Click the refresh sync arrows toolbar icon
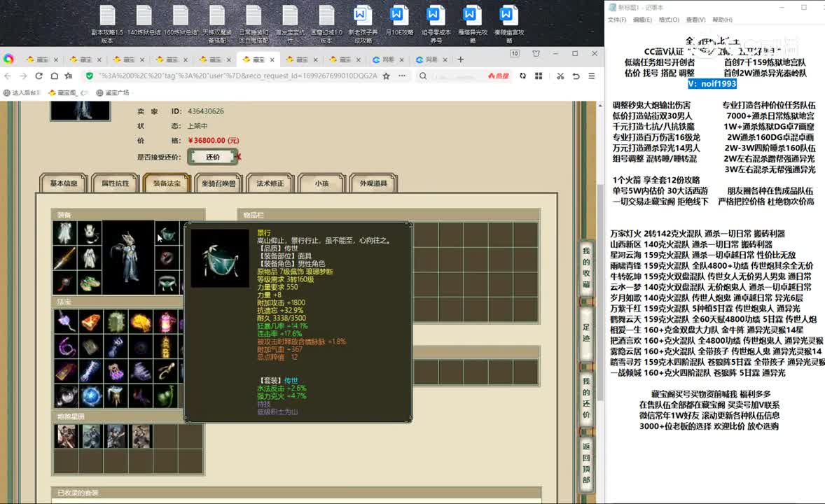The height and width of the screenshot is (504, 825). pos(522,76)
